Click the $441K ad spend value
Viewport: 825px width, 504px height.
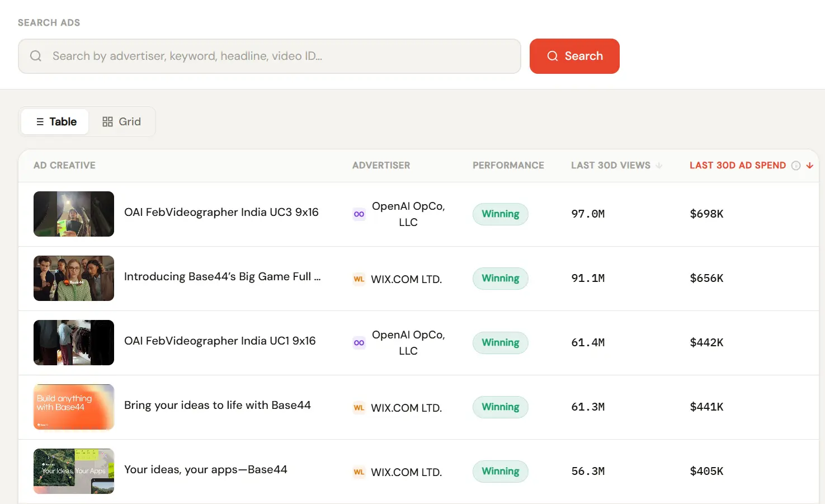[706, 407]
